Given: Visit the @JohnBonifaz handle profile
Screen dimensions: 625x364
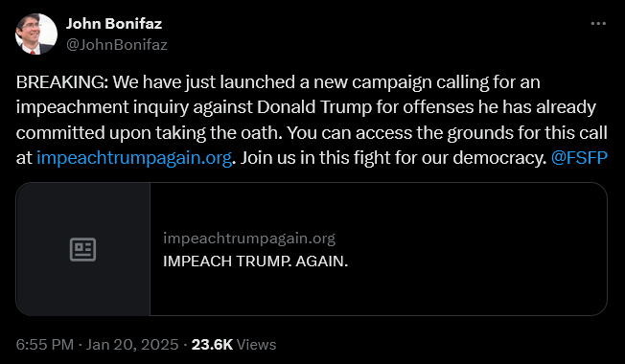Looking at the screenshot, I should coord(116,45).
